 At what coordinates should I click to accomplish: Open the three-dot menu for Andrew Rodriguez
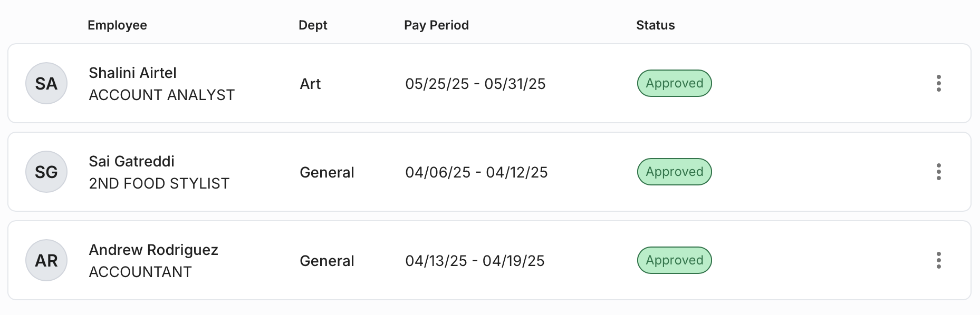[x=938, y=260]
